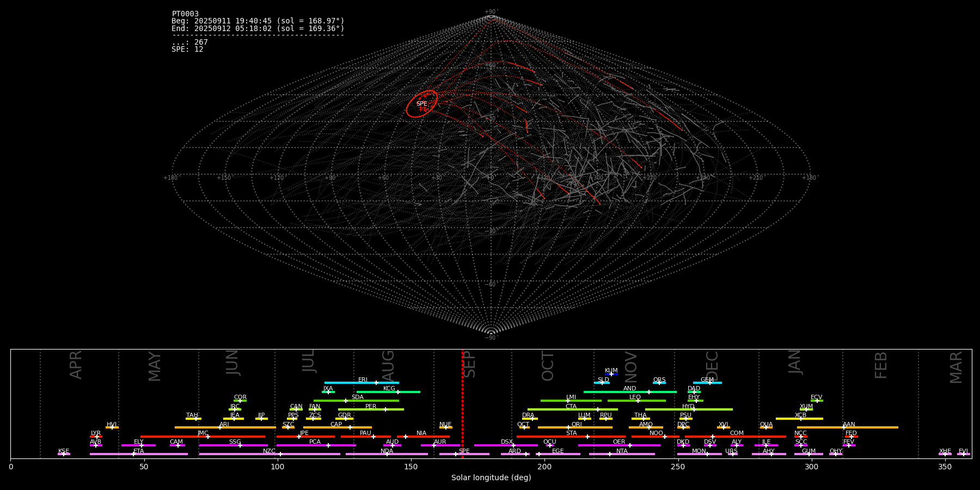Click the PCA shower label
The height and width of the screenshot is (490, 980).
click(315, 442)
